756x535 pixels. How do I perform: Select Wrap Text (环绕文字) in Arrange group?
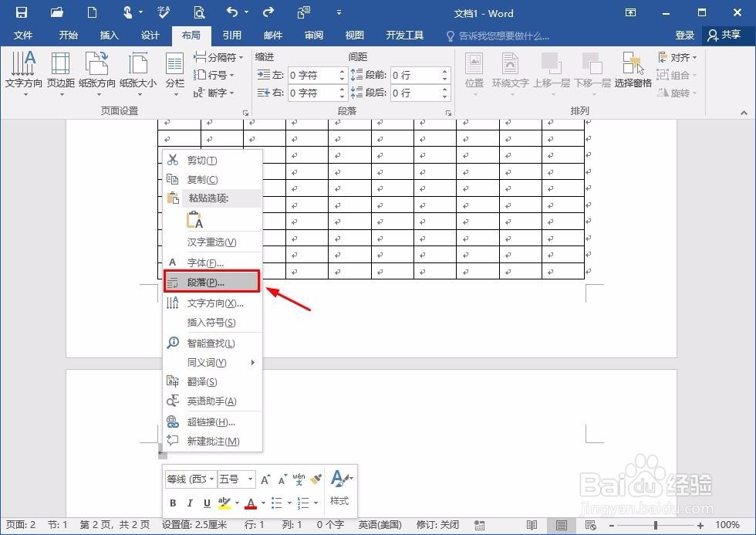coord(510,73)
